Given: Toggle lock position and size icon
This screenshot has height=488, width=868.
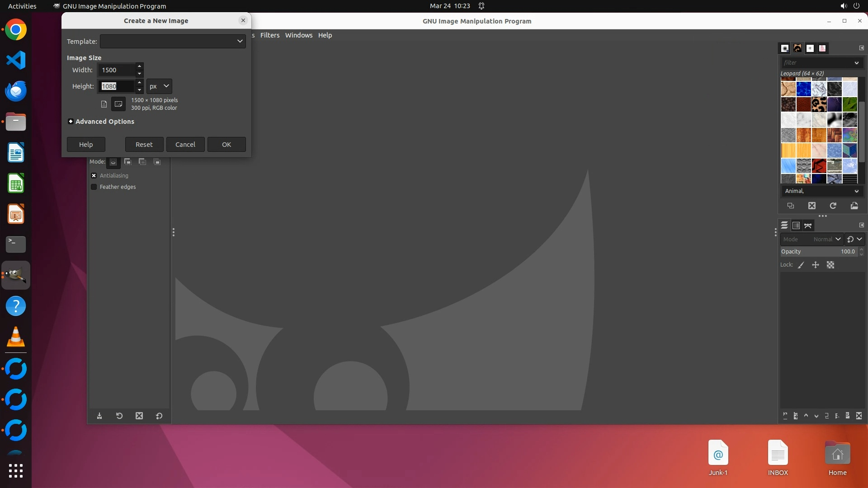Looking at the screenshot, I should [816, 265].
